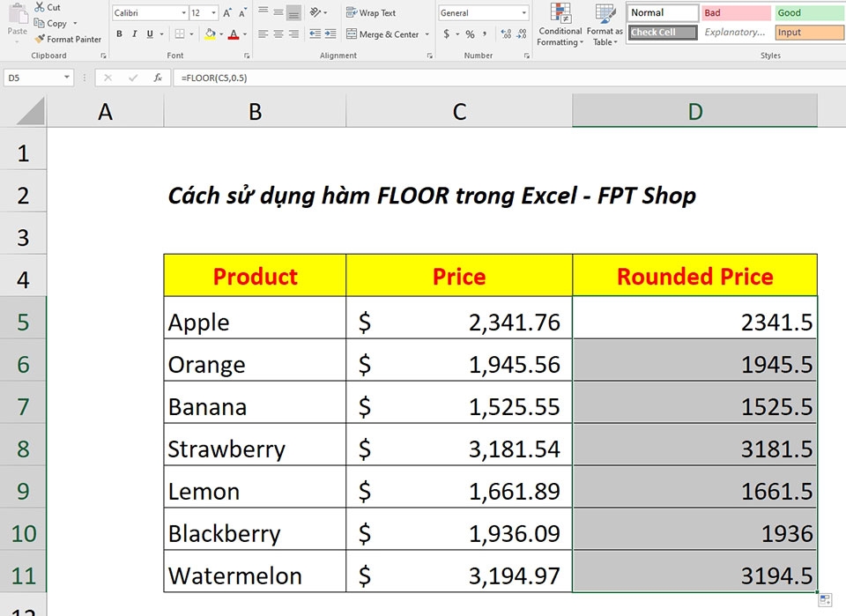Expand the Borders dropdown arrow
The height and width of the screenshot is (616, 846).
pos(191,33)
